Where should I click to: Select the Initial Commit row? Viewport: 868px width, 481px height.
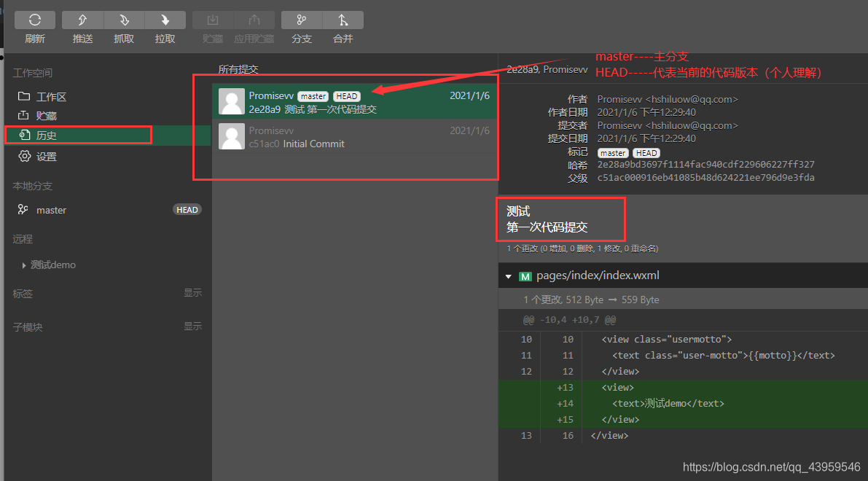point(355,136)
